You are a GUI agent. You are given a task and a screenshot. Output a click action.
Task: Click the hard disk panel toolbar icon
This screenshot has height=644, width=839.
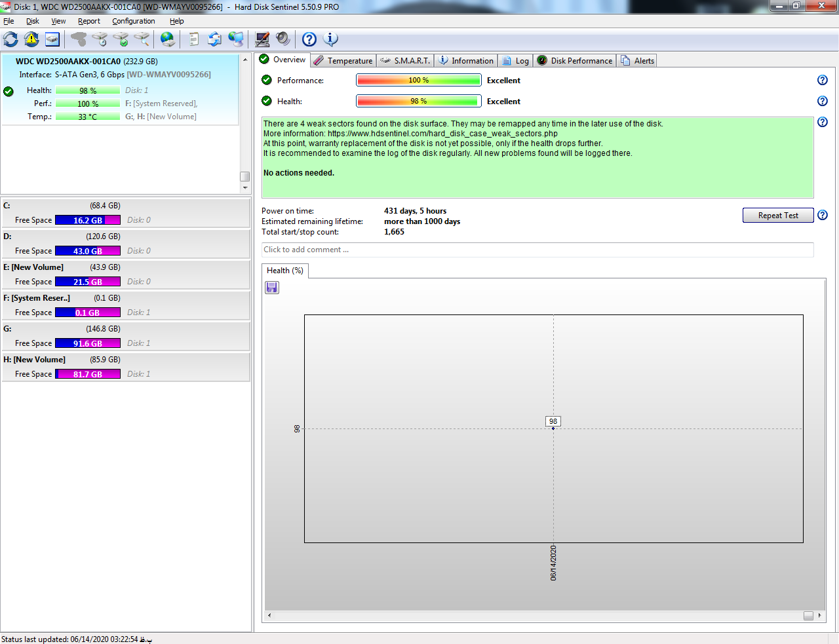click(52, 39)
